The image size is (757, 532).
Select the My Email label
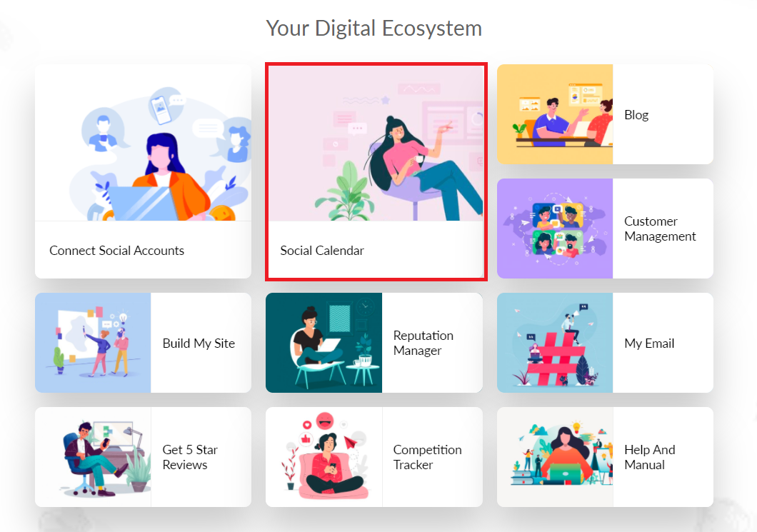(x=649, y=343)
